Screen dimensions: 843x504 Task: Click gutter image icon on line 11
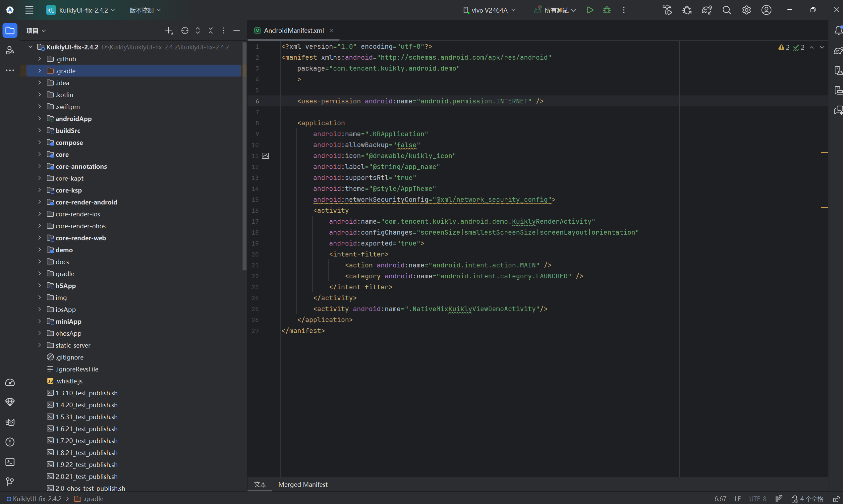click(265, 156)
